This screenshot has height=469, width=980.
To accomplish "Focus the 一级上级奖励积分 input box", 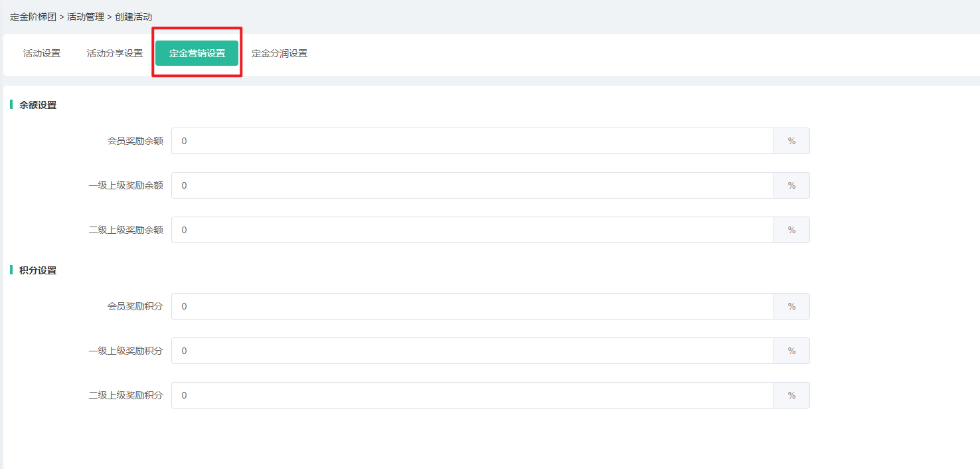I will pyautogui.click(x=473, y=351).
